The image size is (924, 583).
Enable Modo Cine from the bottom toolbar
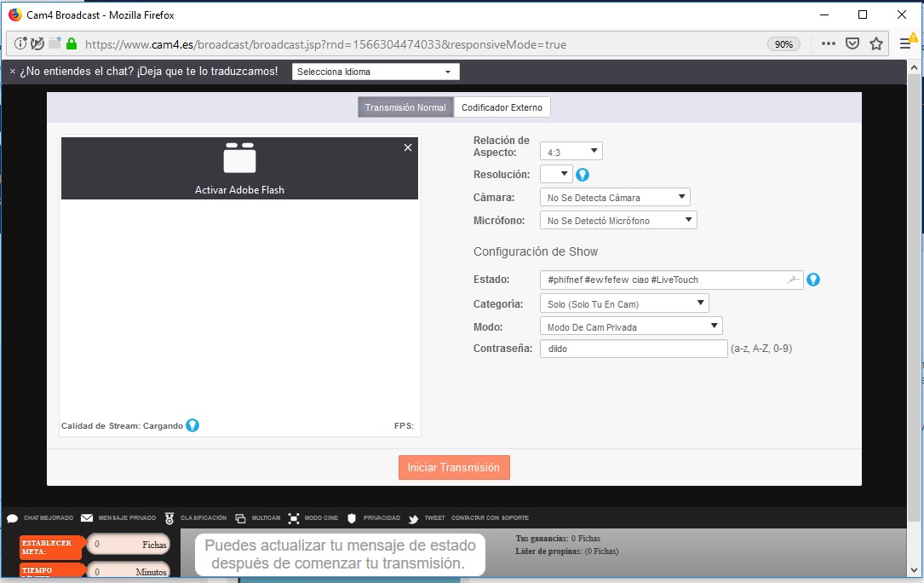coord(294,518)
